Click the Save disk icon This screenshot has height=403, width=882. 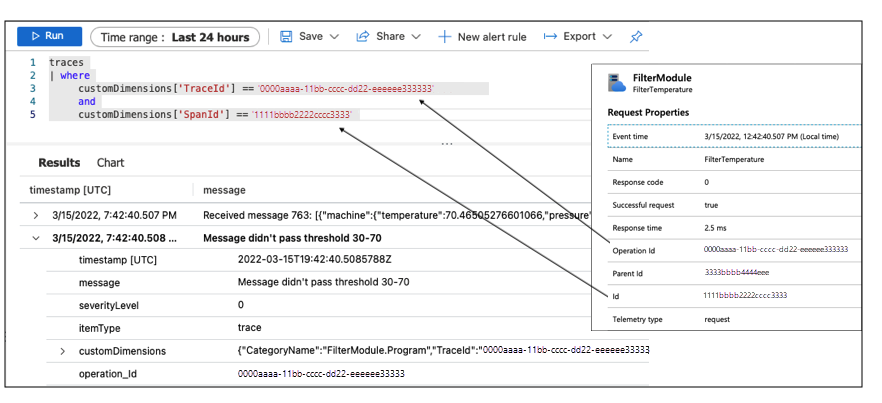click(x=286, y=37)
